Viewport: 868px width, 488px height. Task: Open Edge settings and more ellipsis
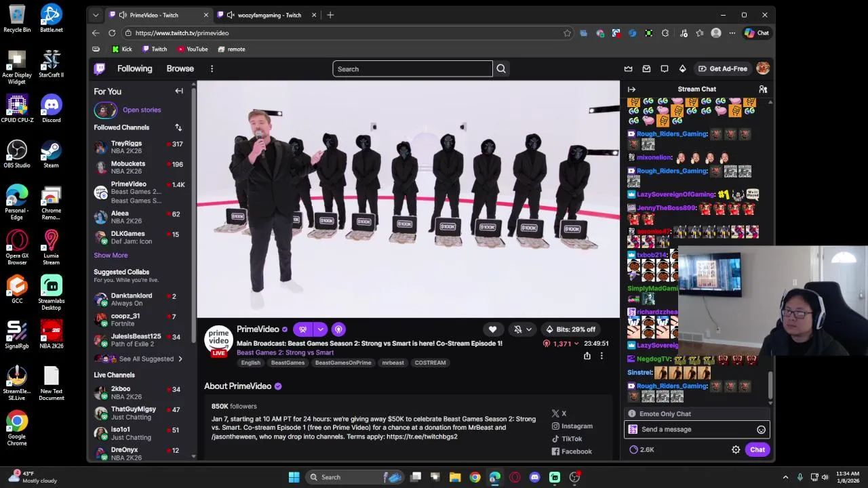pyautogui.click(x=732, y=33)
